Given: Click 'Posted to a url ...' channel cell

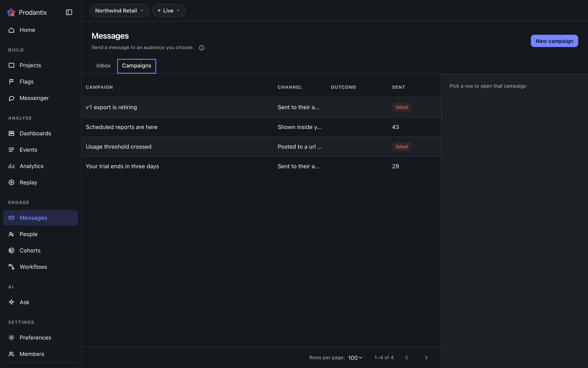Looking at the screenshot, I should [300, 147].
